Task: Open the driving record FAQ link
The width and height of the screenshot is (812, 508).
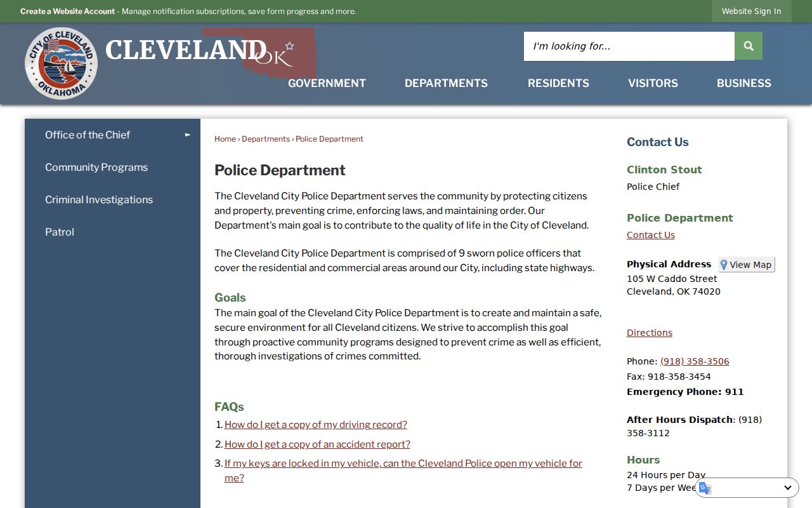Action: (x=316, y=425)
